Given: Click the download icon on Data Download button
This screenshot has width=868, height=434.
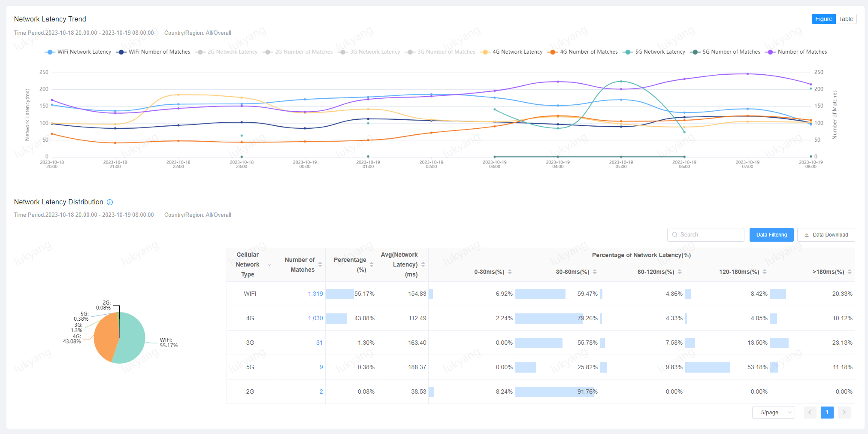Looking at the screenshot, I should 807,234.
